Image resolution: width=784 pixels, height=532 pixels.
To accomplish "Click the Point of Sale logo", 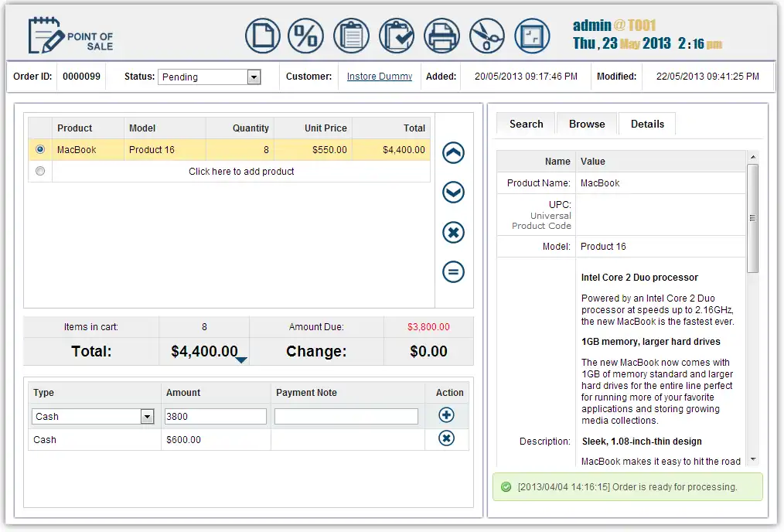I will [x=70, y=36].
